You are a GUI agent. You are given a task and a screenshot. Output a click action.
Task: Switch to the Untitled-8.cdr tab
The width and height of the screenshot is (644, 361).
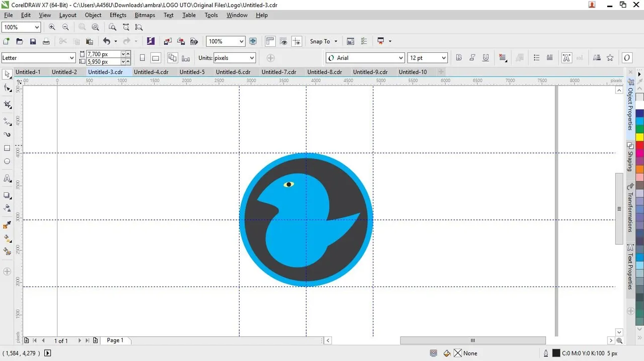pyautogui.click(x=325, y=72)
